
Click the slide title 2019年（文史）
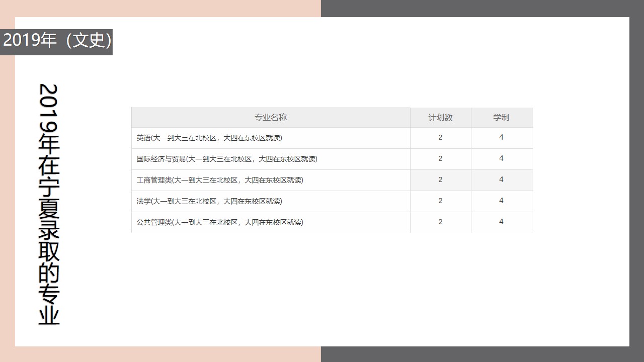tap(56, 42)
